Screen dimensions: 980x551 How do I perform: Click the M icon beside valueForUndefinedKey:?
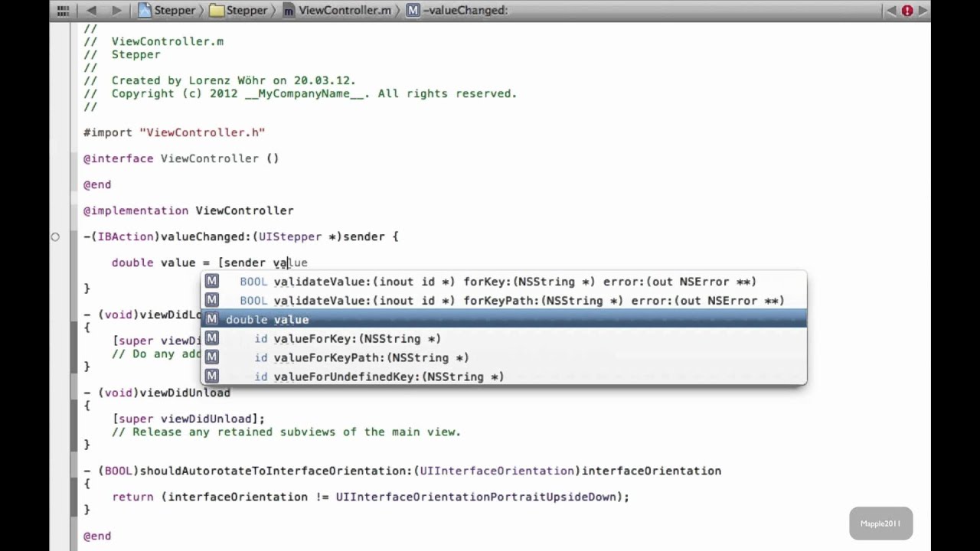coord(212,376)
